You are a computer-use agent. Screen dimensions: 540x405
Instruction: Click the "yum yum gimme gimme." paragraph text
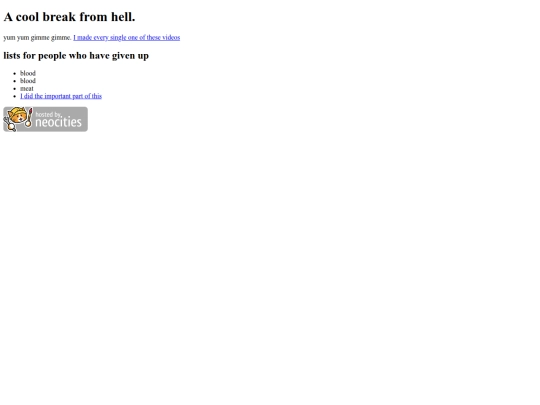pos(38,38)
